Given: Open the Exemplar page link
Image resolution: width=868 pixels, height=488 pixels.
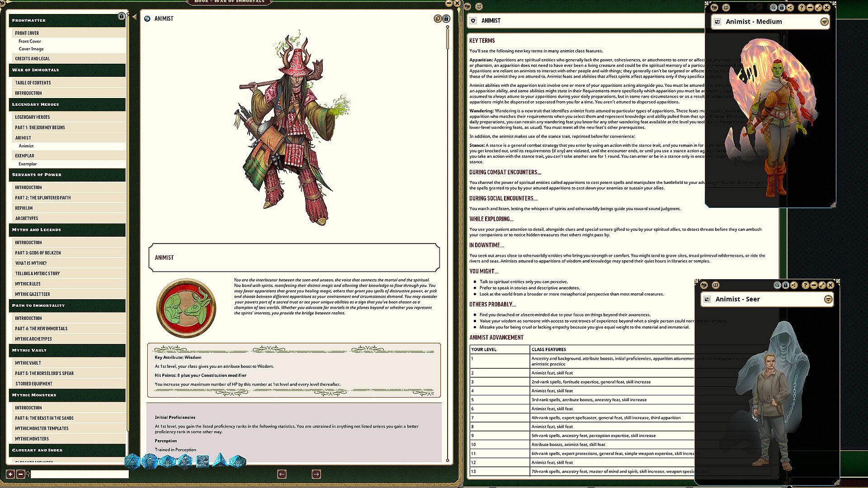Looking at the screenshot, I should [28, 164].
